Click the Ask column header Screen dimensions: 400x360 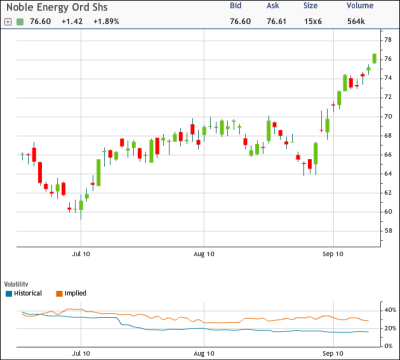coord(273,6)
